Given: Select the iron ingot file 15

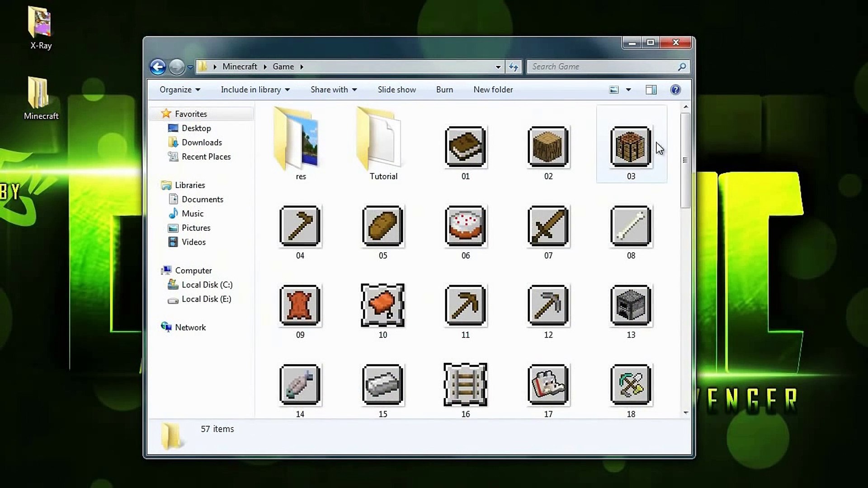Looking at the screenshot, I should coord(382,385).
